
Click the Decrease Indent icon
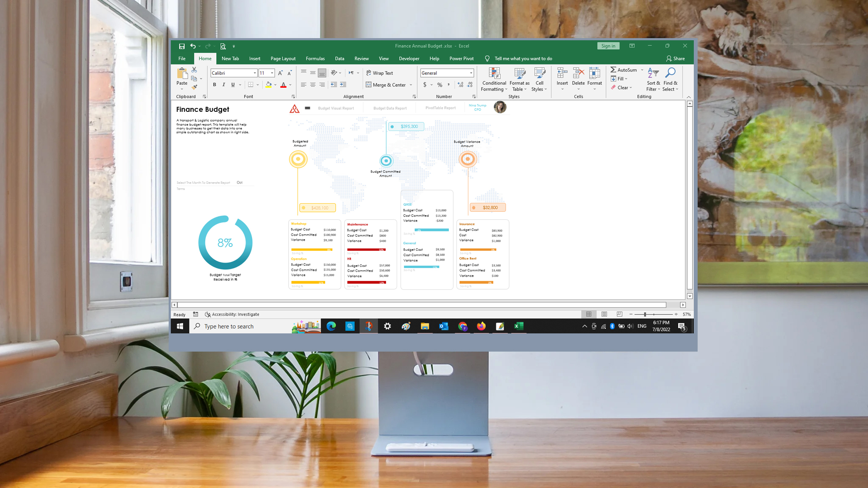click(x=334, y=85)
